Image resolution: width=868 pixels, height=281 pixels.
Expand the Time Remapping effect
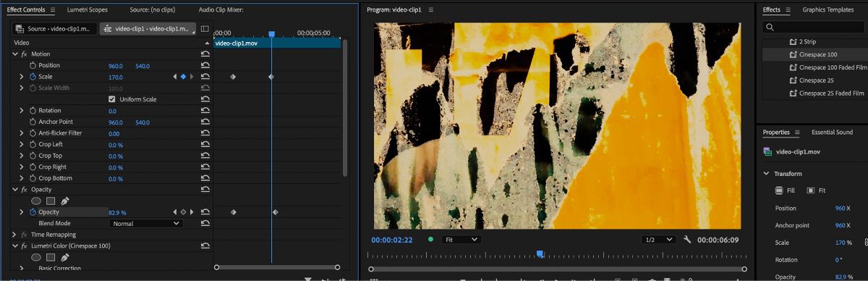point(14,235)
